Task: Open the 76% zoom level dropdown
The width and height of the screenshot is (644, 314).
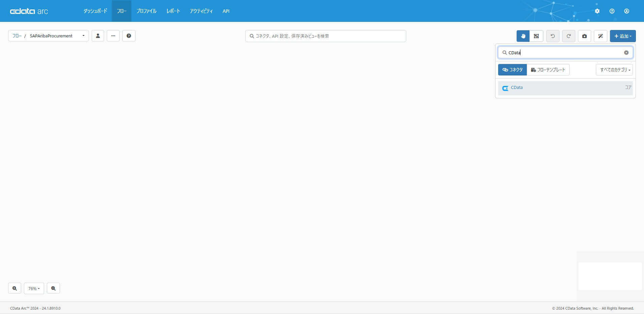Action: tap(34, 288)
